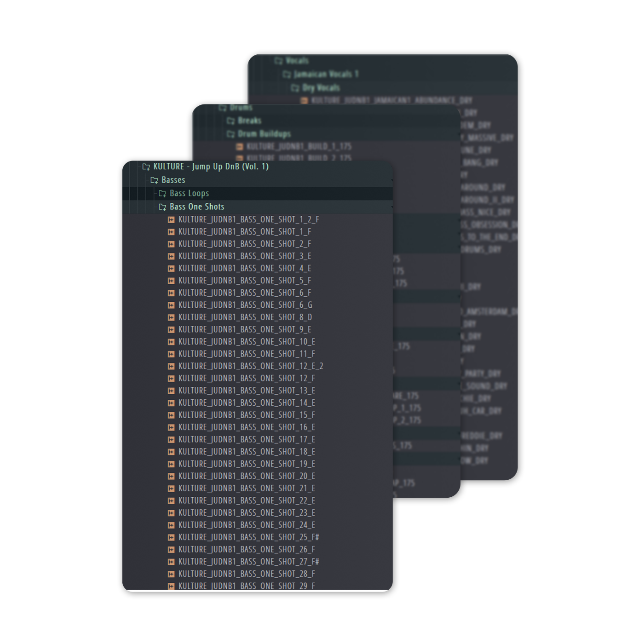Click sample icon for BASS_ONE_SHOT_12_E_2
This screenshot has height=644, width=644.
pos(171,367)
